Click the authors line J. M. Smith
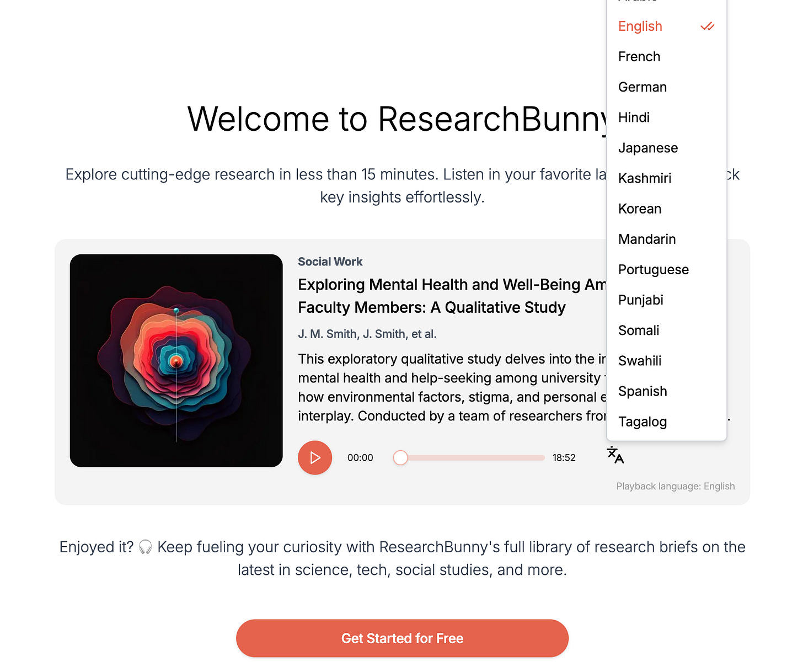The image size is (803, 672). (367, 334)
